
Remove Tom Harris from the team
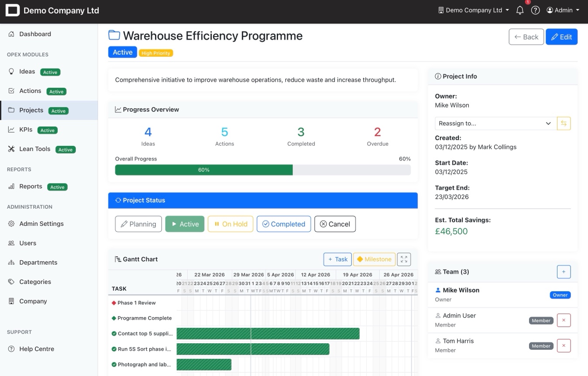tap(564, 345)
